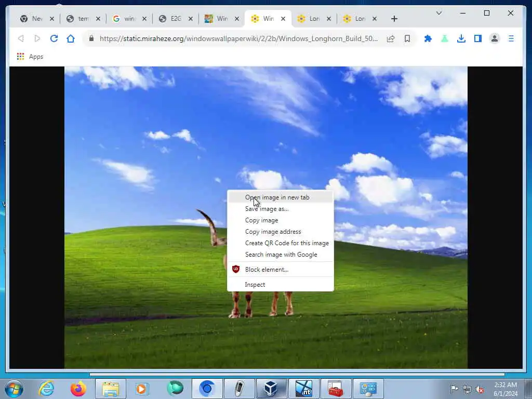Open the Windows Start button
The height and width of the screenshot is (399, 532).
[14, 389]
